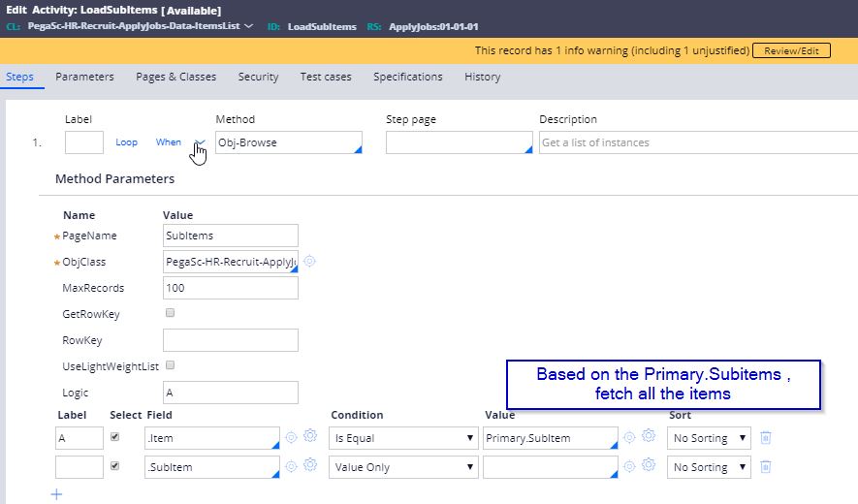Open the Step page combo box
Image resolution: width=858 pixels, height=504 pixels.
460,142
